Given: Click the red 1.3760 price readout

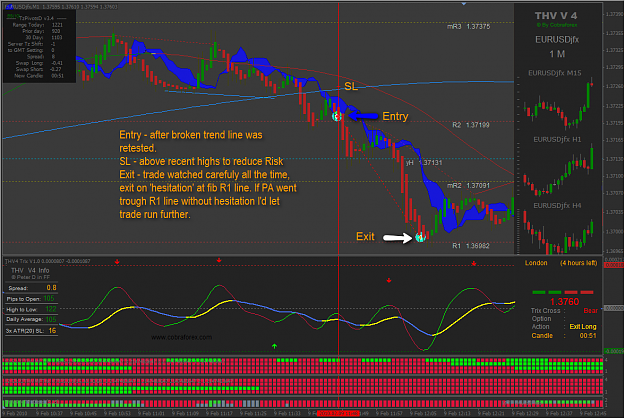Looking at the screenshot, I should (564, 302).
